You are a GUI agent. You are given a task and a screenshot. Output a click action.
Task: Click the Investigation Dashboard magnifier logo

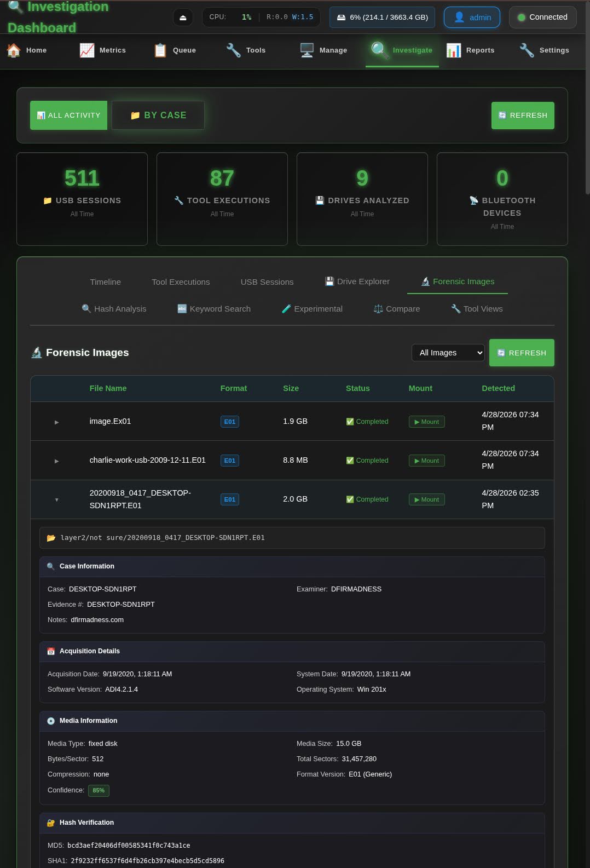click(x=16, y=6)
